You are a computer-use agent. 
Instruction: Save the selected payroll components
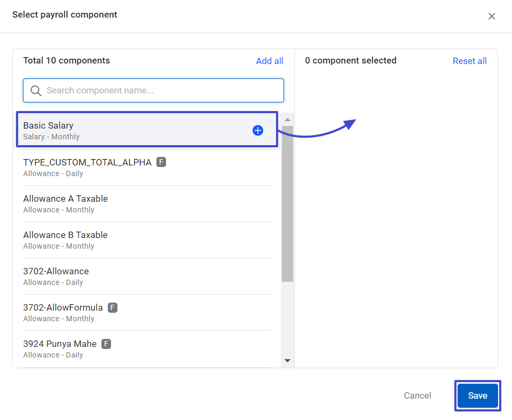477,395
